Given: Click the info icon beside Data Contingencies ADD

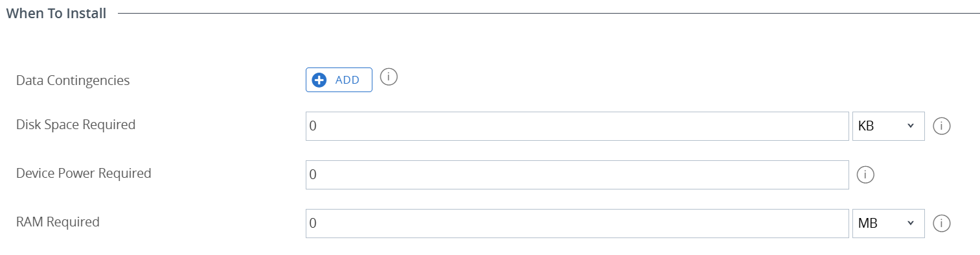Looking at the screenshot, I should (x=388, y=77).
